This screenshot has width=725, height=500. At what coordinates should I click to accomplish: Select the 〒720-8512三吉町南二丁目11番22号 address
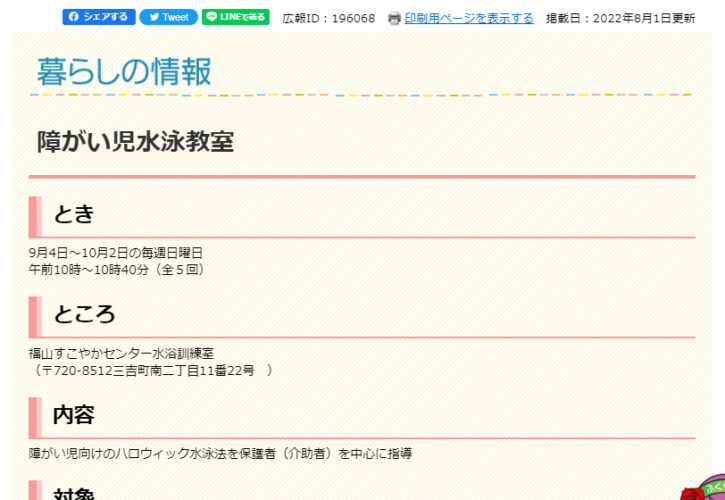click(x=148, y=370)
